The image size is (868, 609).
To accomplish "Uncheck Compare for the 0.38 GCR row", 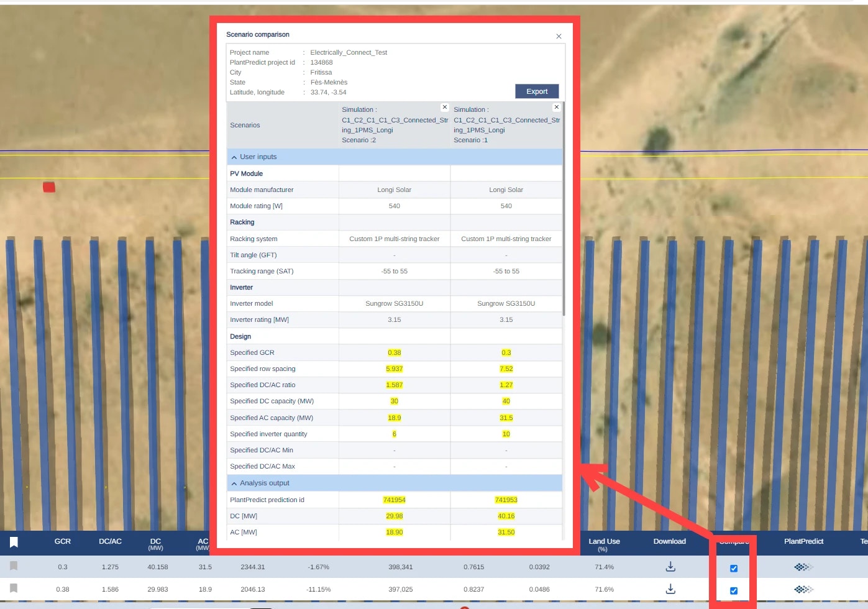I will click(x=734, y=590).
